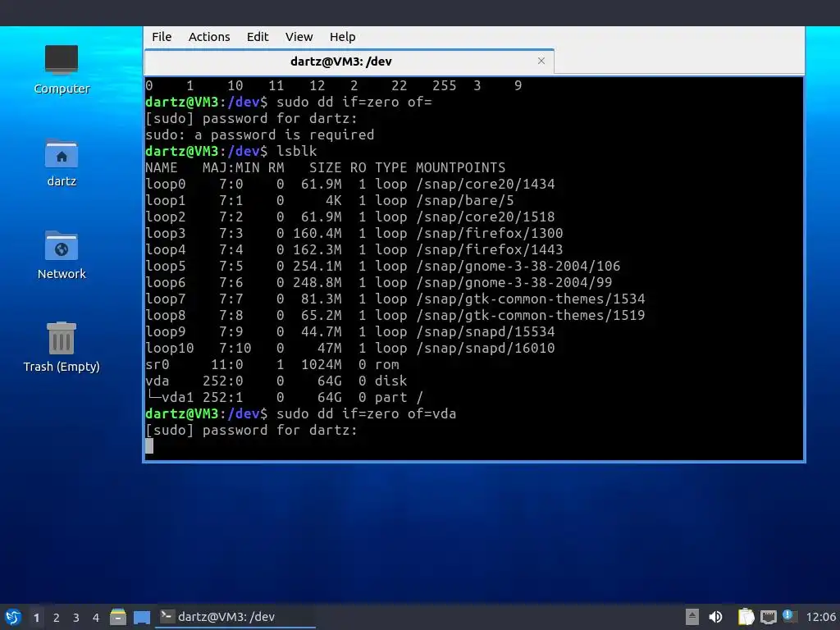Click the 'sudo: a password is required' message
840x630 pixels.
tap(260, 135)
